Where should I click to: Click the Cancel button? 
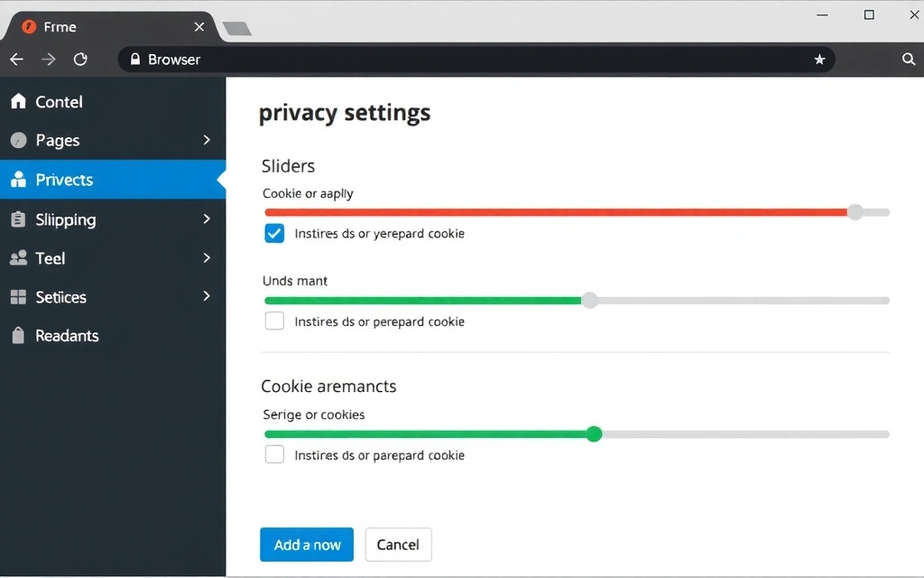click(x=398, y=545)
